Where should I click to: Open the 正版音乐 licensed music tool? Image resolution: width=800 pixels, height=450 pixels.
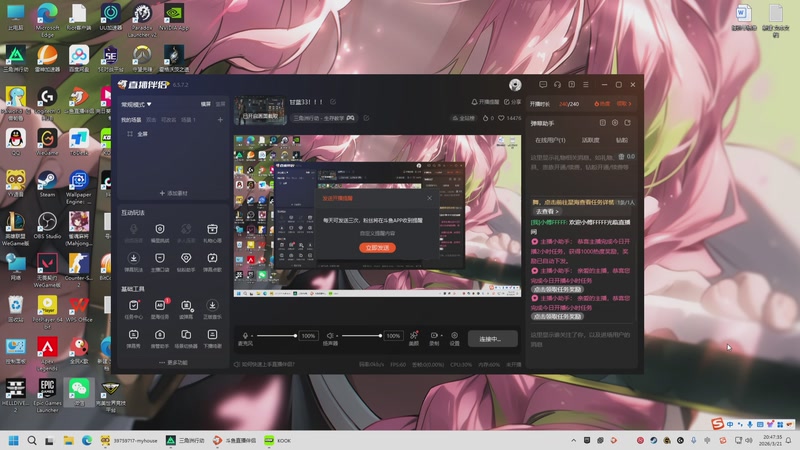point(212,309)
